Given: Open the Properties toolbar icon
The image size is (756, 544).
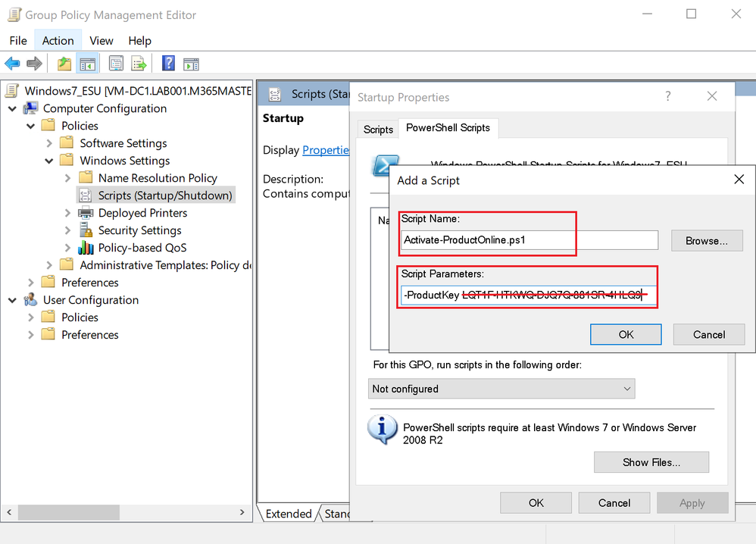Looking at the screenshot, I should [115, 64].
